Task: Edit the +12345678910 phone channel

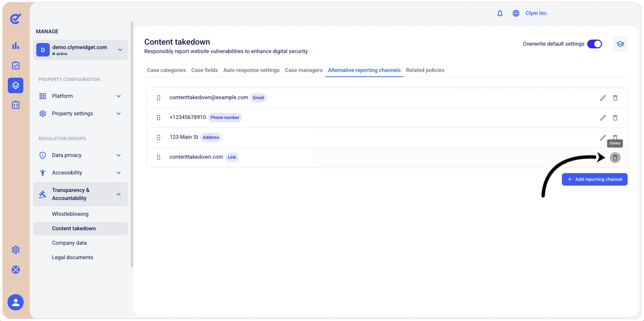Action: tap(603, 118)
